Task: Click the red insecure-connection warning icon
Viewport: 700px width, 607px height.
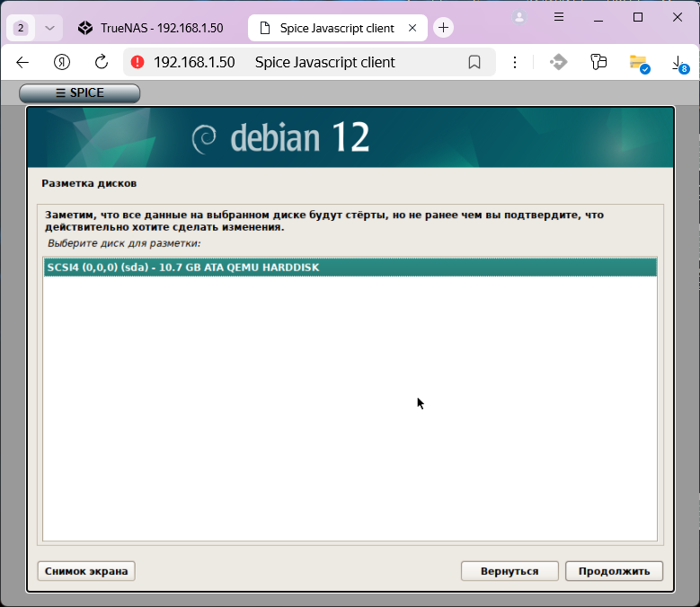Action: point(137,62)
